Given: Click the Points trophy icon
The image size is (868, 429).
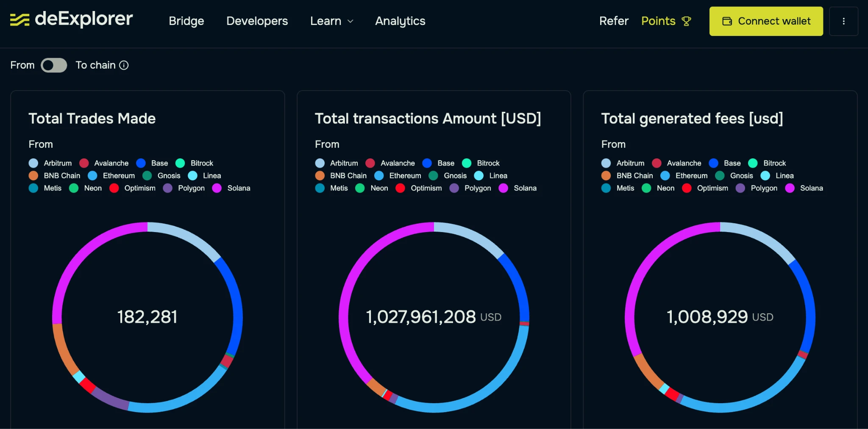Looking at the screenshot, I should click(x=686, y=21).
